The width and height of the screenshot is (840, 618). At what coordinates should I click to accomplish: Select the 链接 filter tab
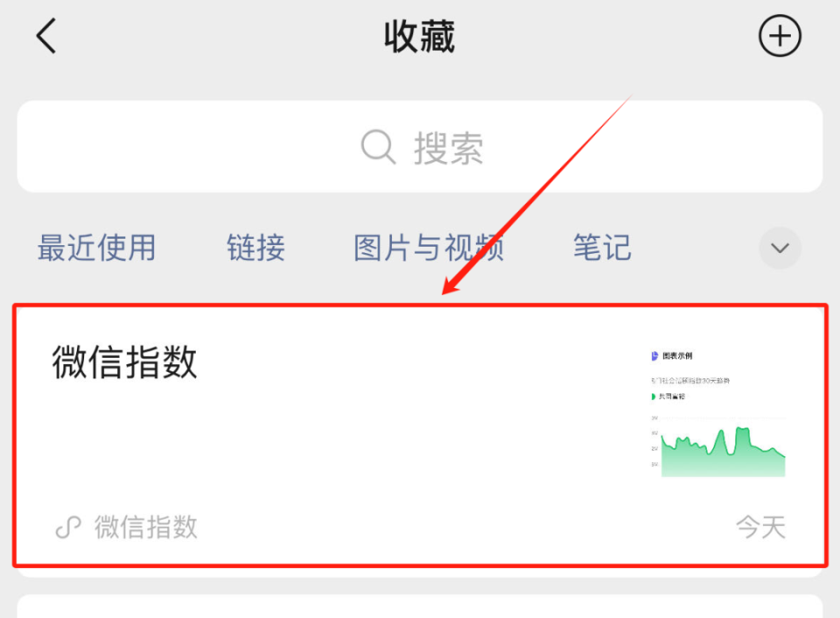click(x=255, y=248)
